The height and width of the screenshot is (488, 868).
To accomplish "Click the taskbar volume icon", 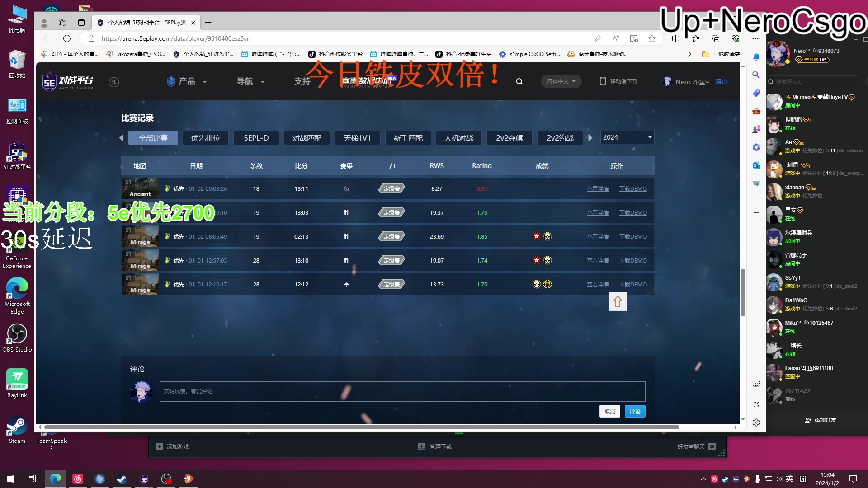I will pyautogui.click(x=778, y=479).
